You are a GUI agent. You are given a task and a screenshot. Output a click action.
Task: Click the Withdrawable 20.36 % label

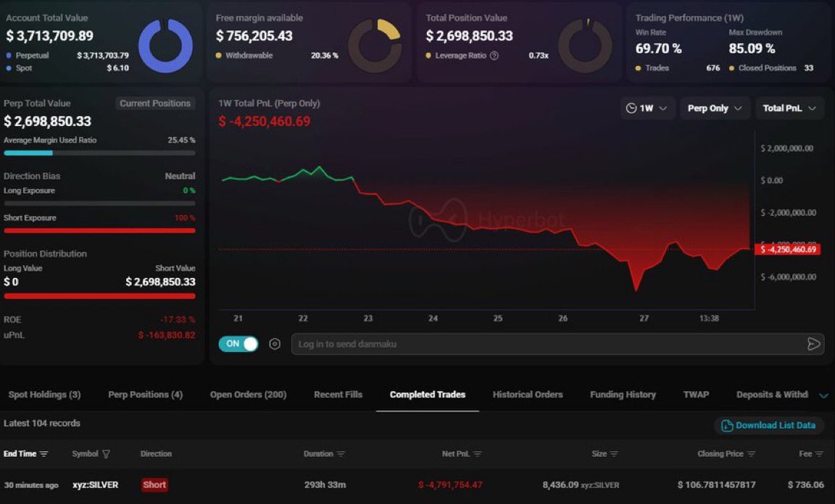[277, 55]
